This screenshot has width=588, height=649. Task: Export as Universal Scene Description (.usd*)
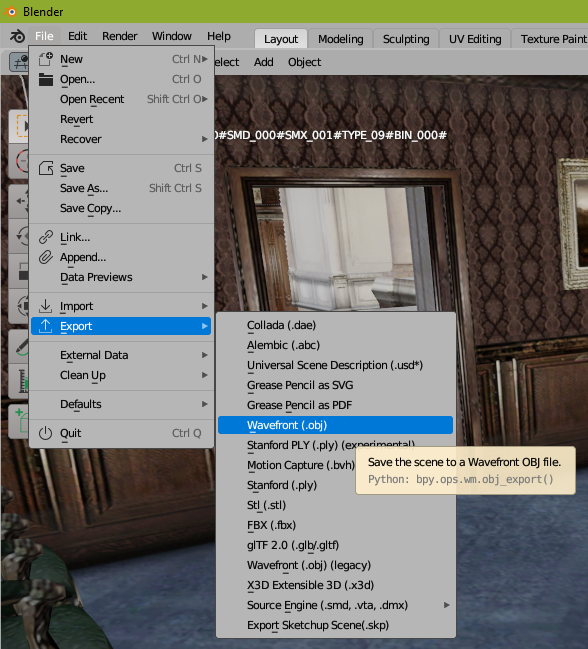click(x=336, y=365)
